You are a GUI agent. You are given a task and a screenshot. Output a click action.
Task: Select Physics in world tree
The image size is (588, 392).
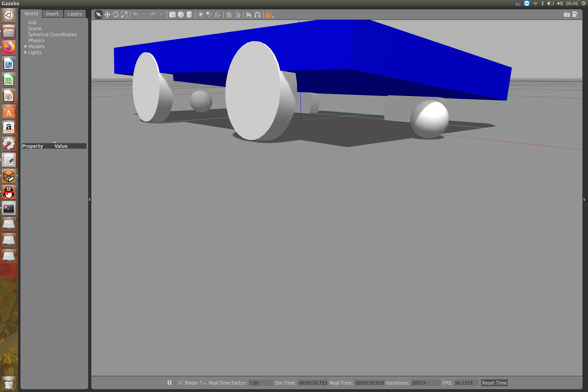(x=36, y=41)
